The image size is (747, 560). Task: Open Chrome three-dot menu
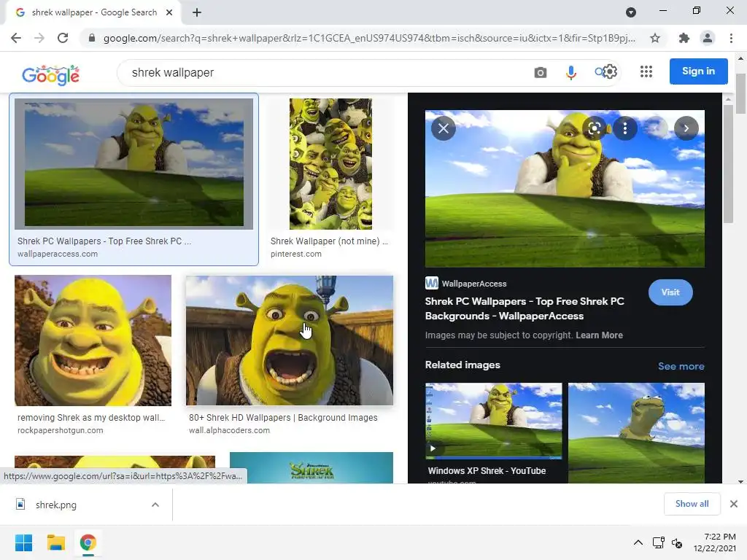[x=731, y=38]
